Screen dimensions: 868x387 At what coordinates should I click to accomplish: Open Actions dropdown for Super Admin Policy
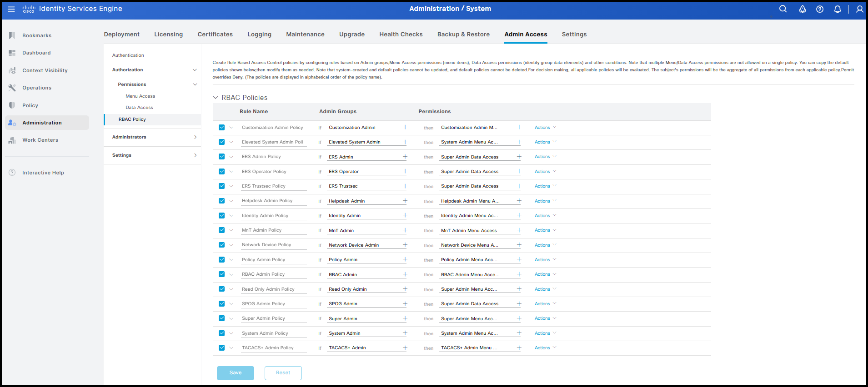545,318
